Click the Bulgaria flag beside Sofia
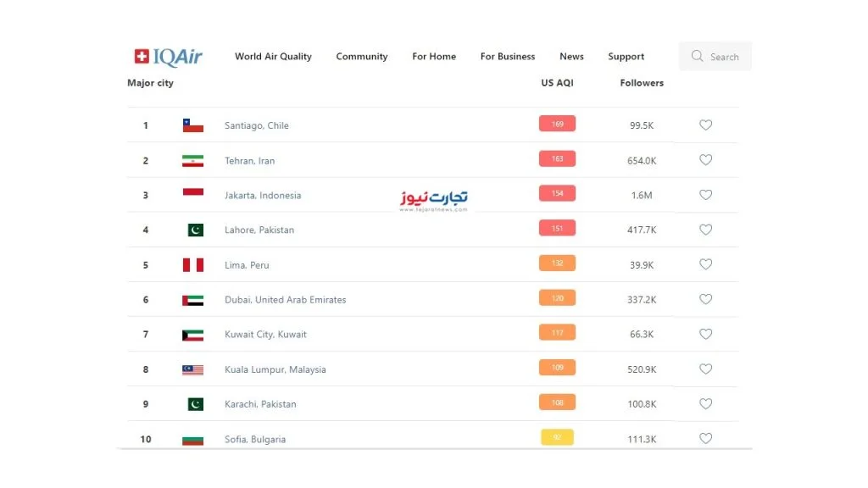The height and width of the screenshot is (488, 868). [x=192, y=441]
